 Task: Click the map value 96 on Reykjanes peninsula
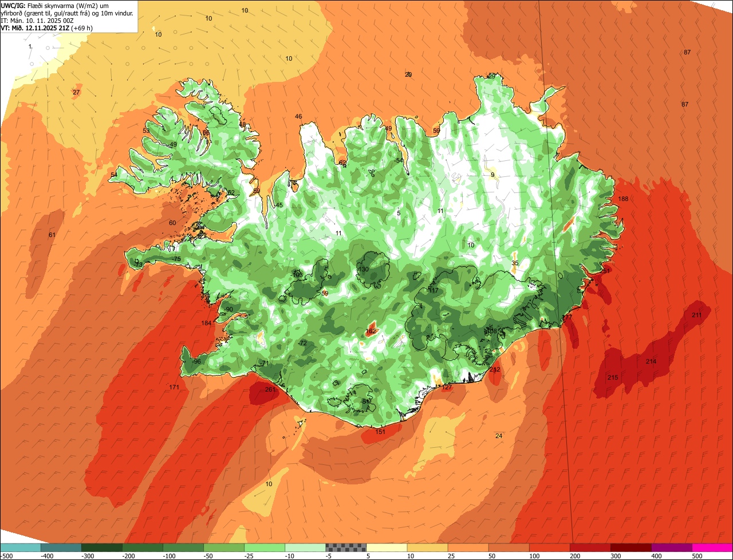point(196,361)
